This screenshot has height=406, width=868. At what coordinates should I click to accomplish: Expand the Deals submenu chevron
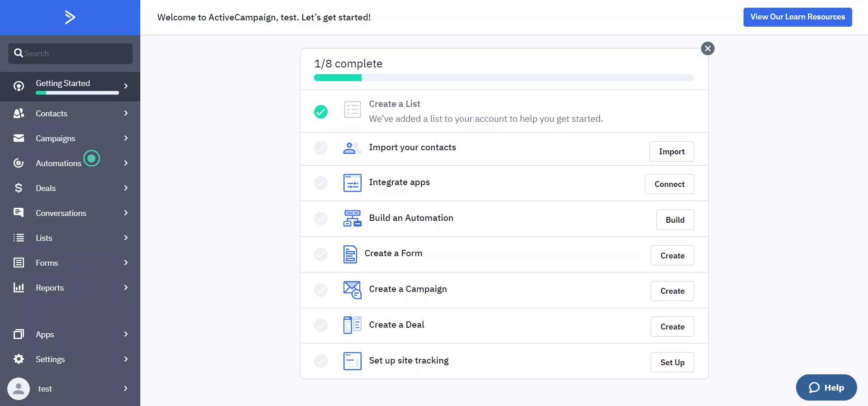point(126,188)
